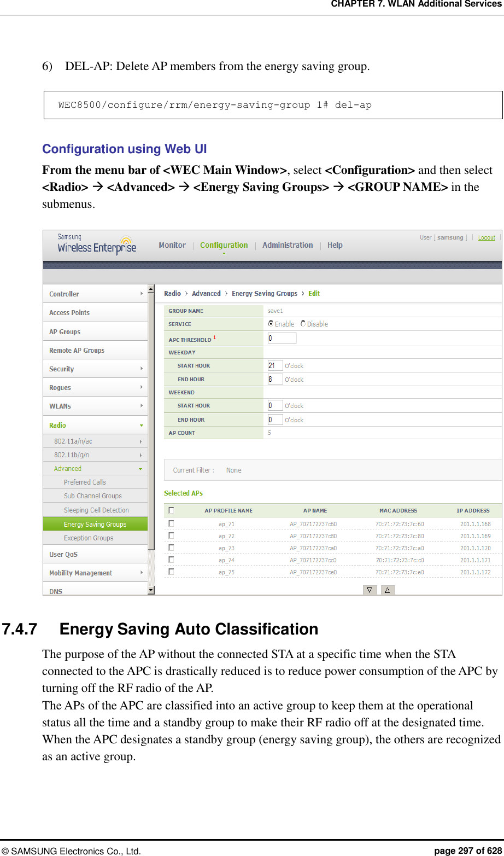Screen dimensions: 504x856
Task: Check the ap_73 row checkbox
Action: 172,548
